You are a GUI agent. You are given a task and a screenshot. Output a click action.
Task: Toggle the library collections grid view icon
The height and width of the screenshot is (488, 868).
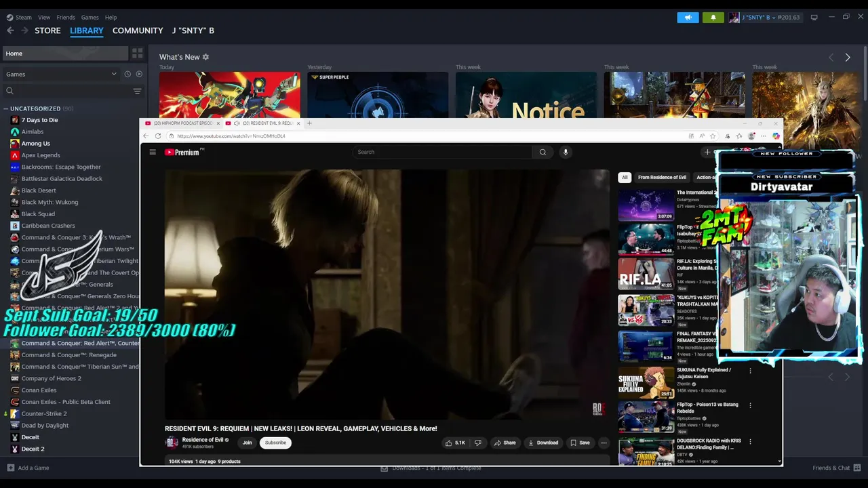(x=138, y=54)
